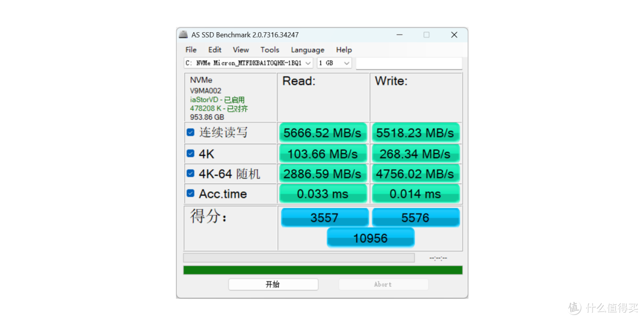Click the empty text field beside size dropdown

click(x=408, y=64)
